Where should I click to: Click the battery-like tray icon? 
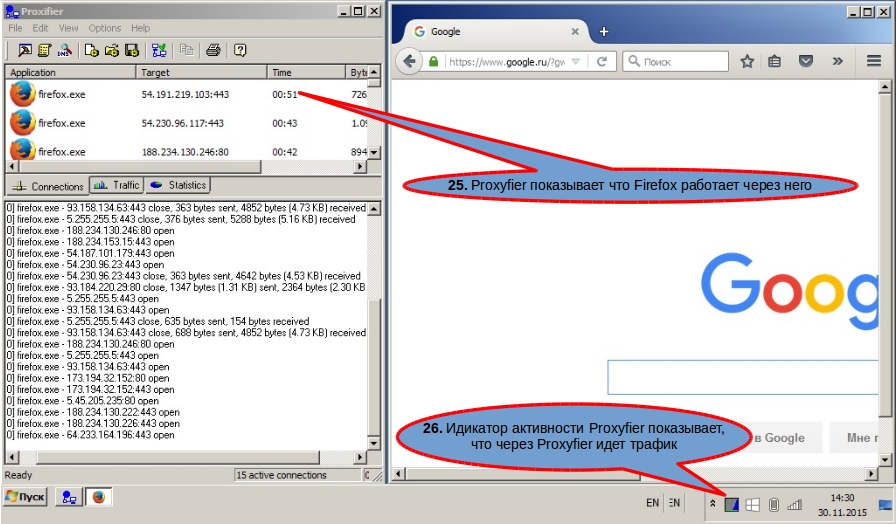click(774, 505)
